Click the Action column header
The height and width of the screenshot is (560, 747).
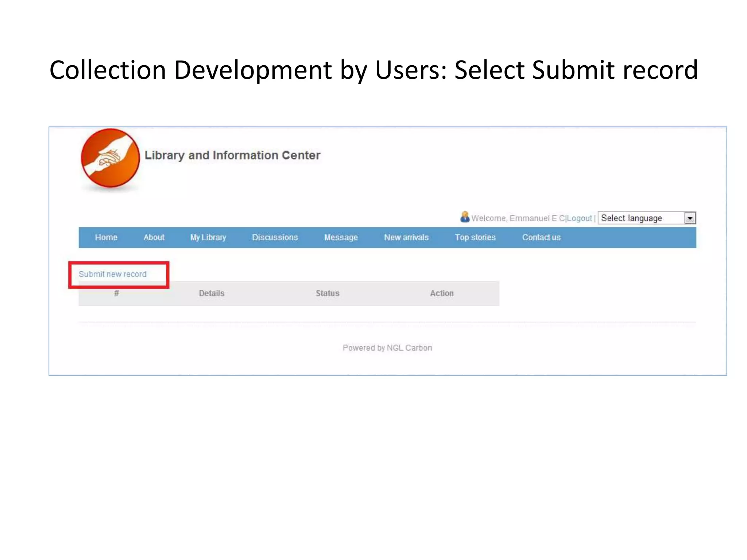pos(442,293)
